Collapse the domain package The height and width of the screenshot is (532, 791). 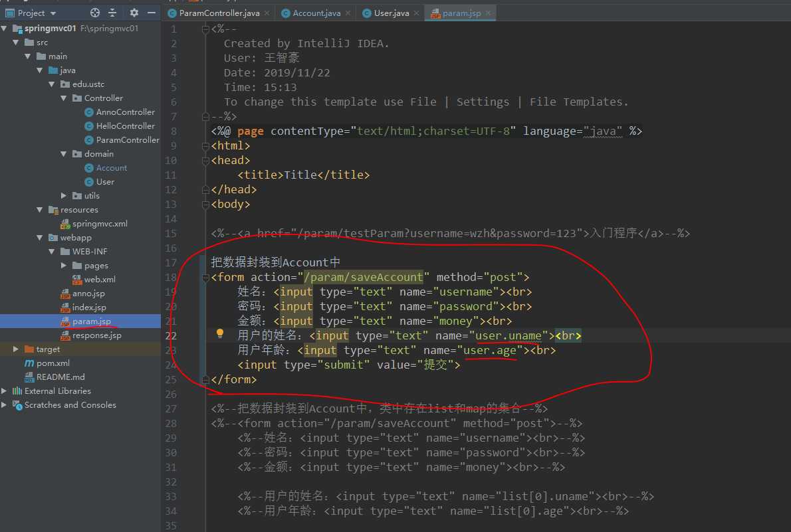click(x=64, y=154)
